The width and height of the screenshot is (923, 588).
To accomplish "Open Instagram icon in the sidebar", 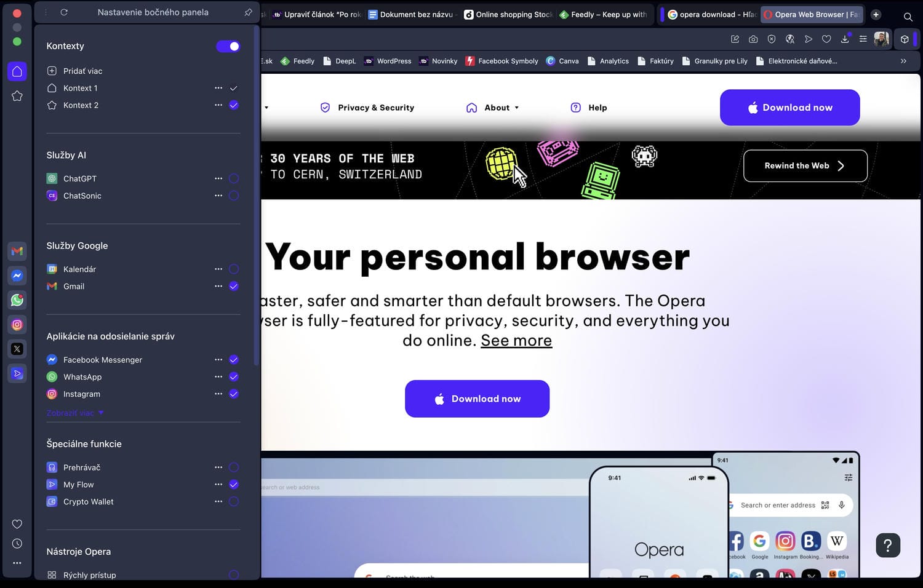I will pos(17,325).
